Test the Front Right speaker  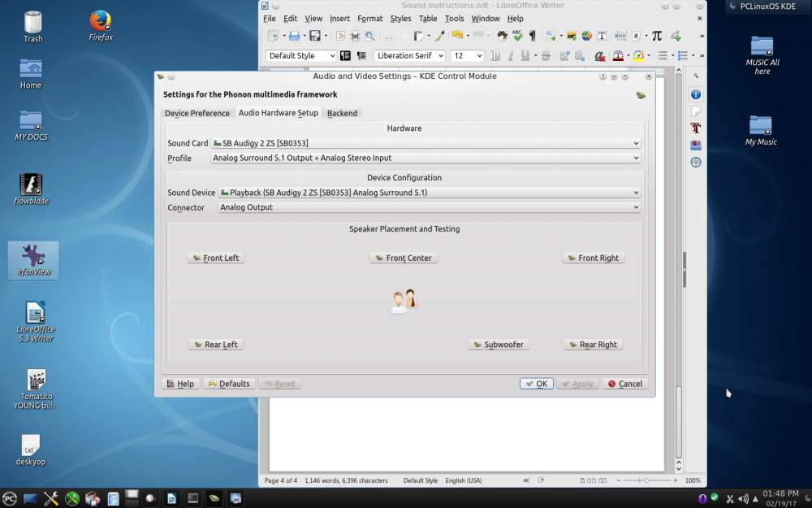click(594, 258)
